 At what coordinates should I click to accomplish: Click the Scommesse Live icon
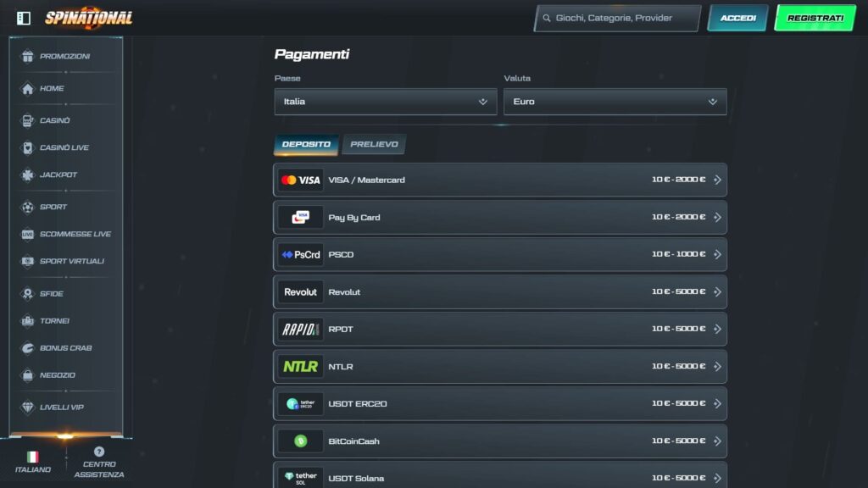(27, 234)
